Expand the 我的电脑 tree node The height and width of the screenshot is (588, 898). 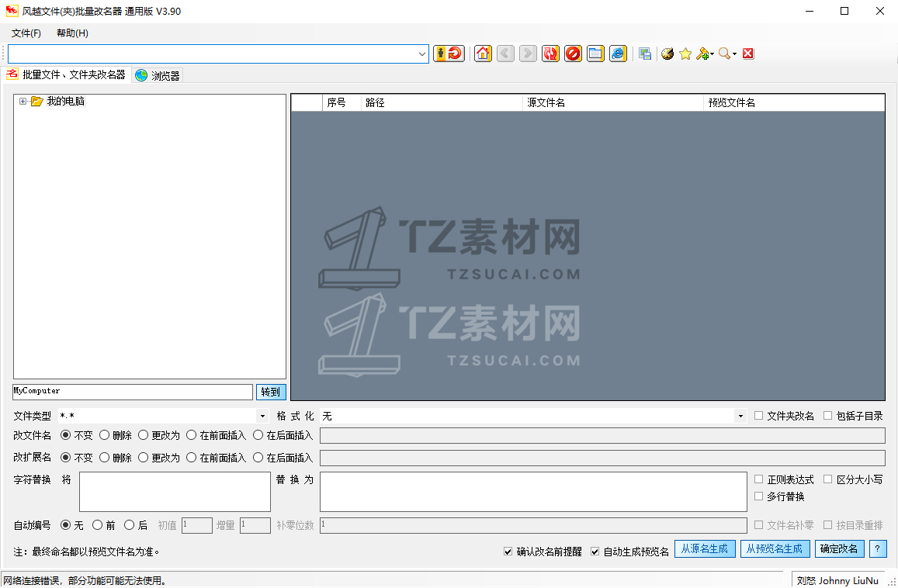[x=23, y=102]
